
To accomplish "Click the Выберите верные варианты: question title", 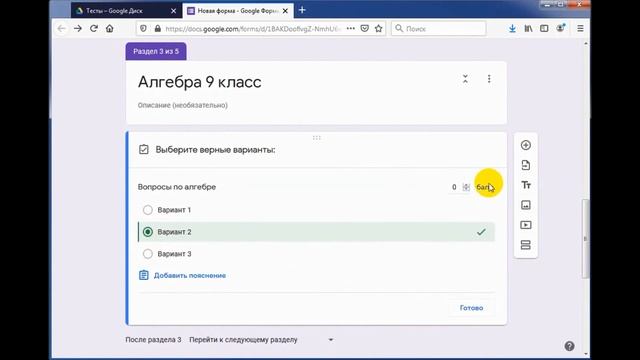I will [216, 150].
